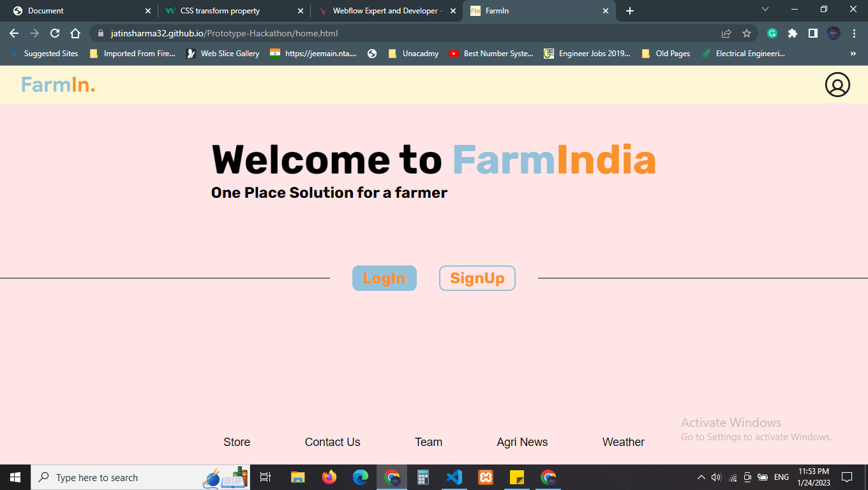
Task: Open the Contact Us footer link
Action: [x=333, y=442]
